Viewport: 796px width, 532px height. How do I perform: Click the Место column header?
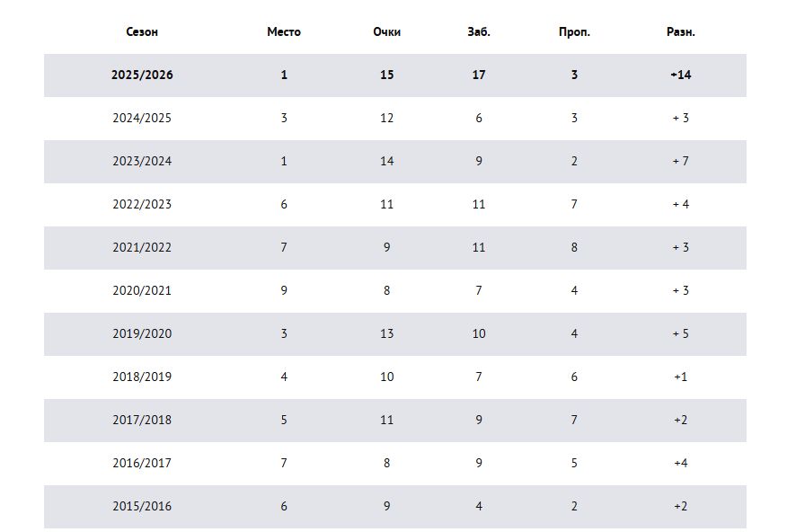coord(284,32)
